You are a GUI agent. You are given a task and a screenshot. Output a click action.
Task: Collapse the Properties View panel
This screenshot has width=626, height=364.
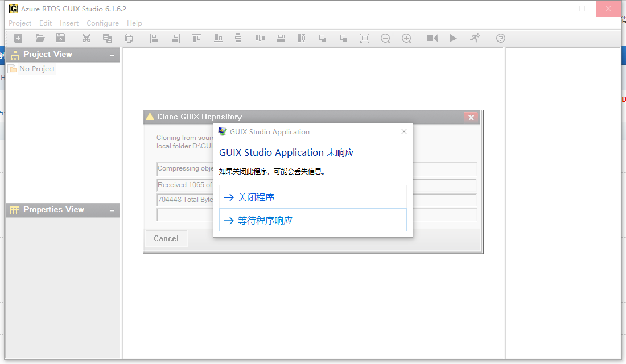point(112,210)
